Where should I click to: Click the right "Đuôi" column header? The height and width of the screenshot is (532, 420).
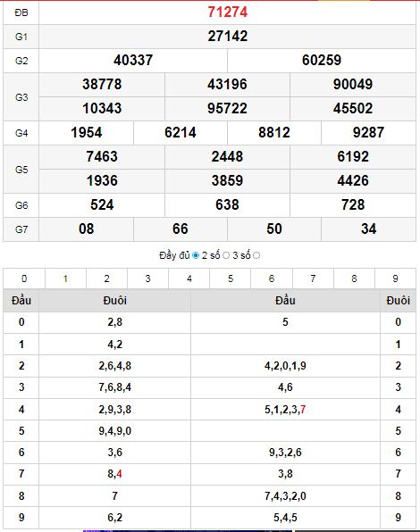pos(398,301)
